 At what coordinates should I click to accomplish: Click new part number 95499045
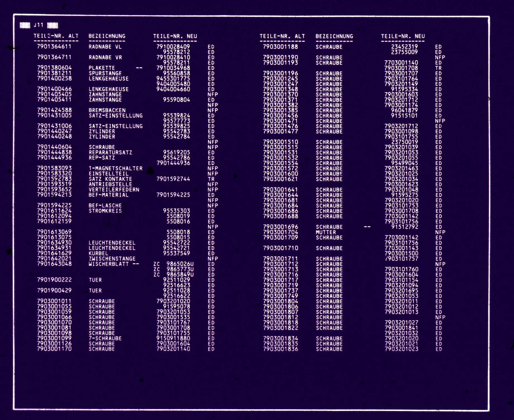[x=404, y=163]
